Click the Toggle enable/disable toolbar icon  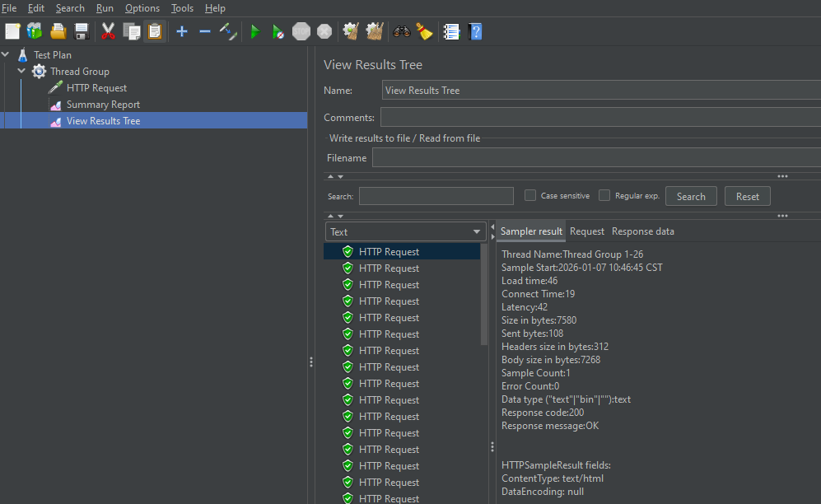point(228,31)
